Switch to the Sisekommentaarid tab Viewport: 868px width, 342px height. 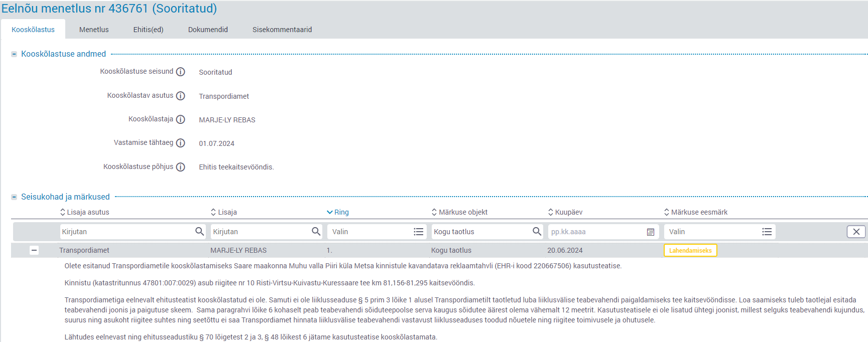pyautogui.click(x=282, y=30)
